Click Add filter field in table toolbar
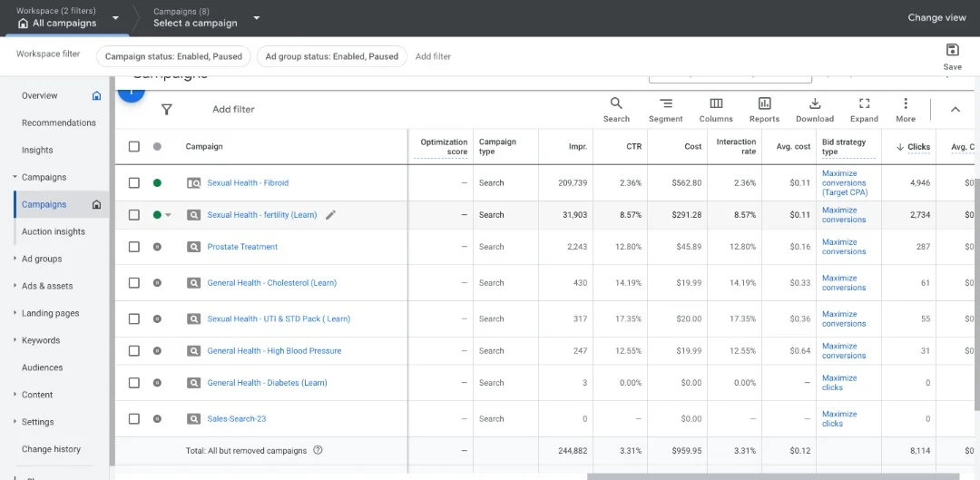Screen dimensions: 980x480 point(233,110)
